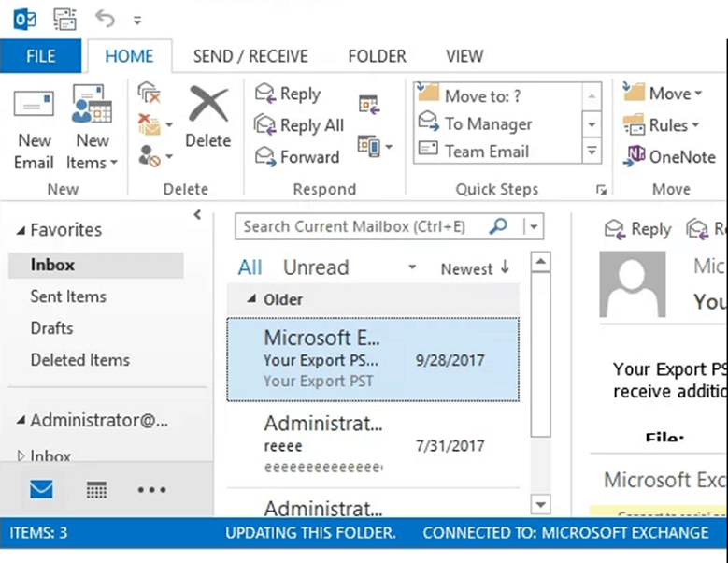Open the New Items dropdown

[92, 129]
